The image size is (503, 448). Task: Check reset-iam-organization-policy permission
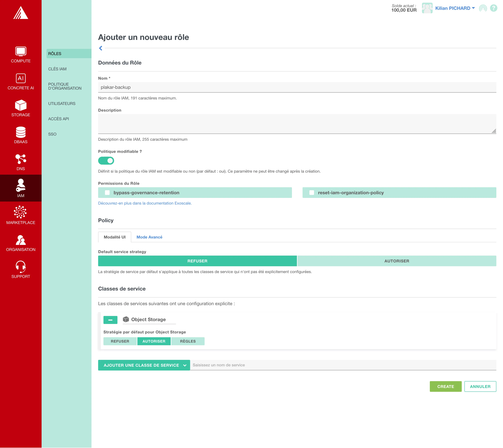[x=312, y=193]
